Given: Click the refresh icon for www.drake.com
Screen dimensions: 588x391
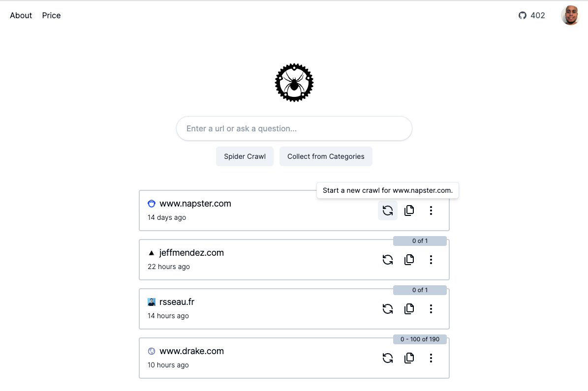Looking at the screenshot, I should click(388, 358).
